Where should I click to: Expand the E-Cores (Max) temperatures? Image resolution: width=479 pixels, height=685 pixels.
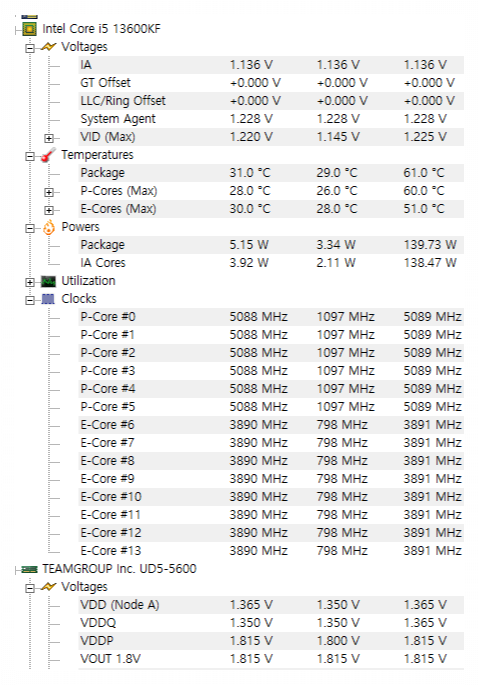[49, 210]
